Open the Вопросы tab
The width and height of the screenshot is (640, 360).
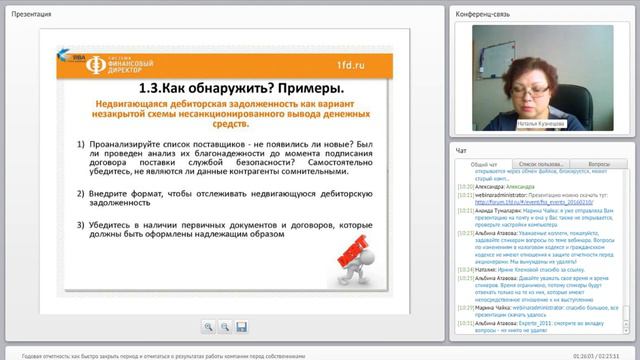coord(599,164)
